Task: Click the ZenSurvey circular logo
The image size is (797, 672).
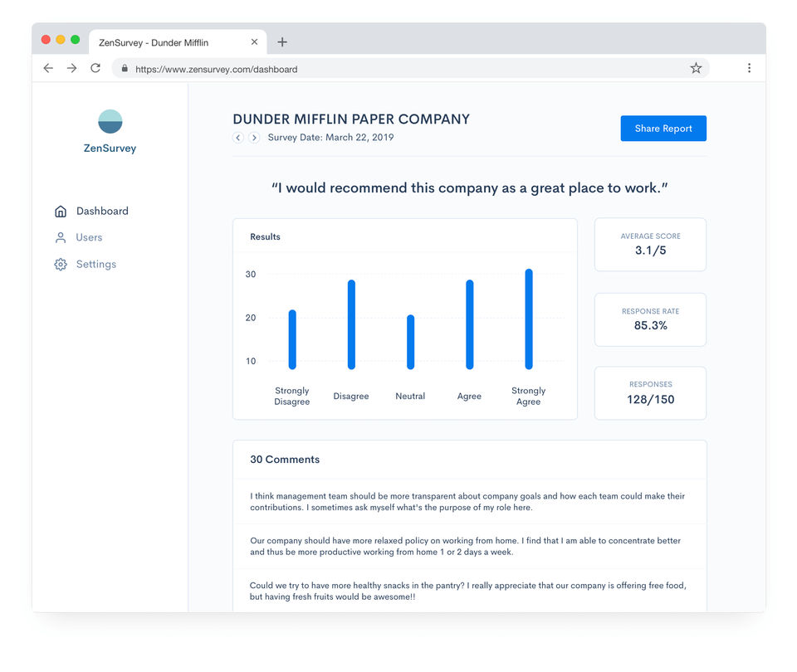Action: 110,121
